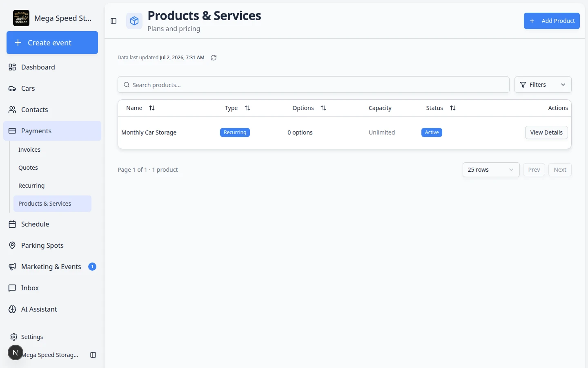Viewport: 588px width, 368px height.
Task: Go to Cars in the sidebar
Action: pos(52,88)
